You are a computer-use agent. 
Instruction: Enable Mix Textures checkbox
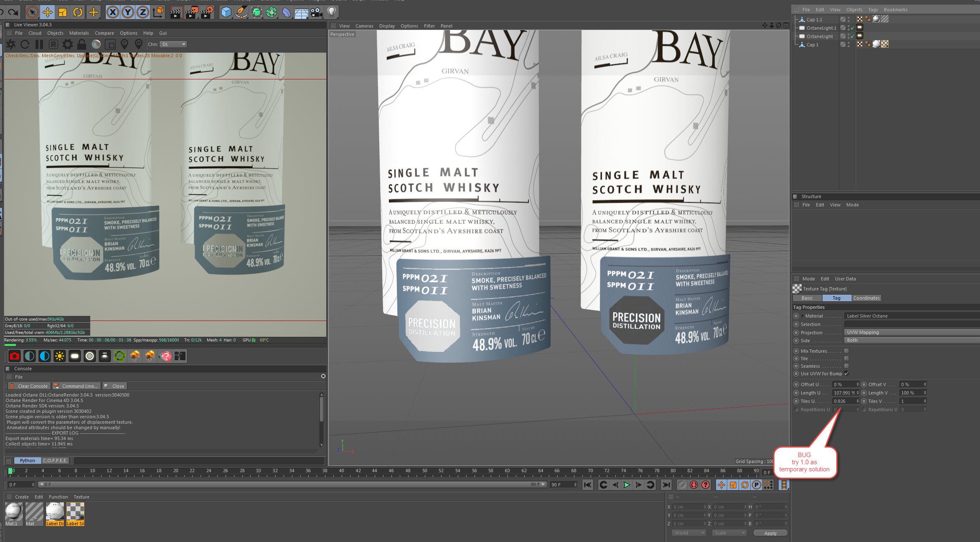[x=846, y=351]
